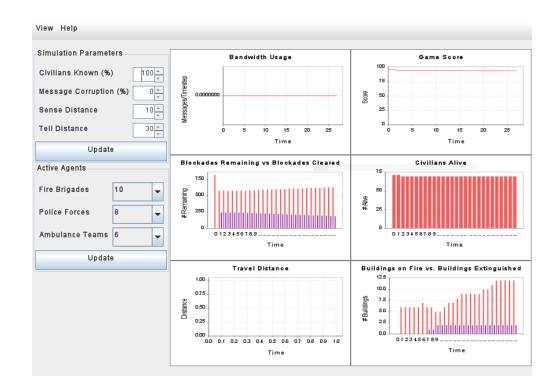Click the Civilians Known percentage field

click(x=144, y=75)
